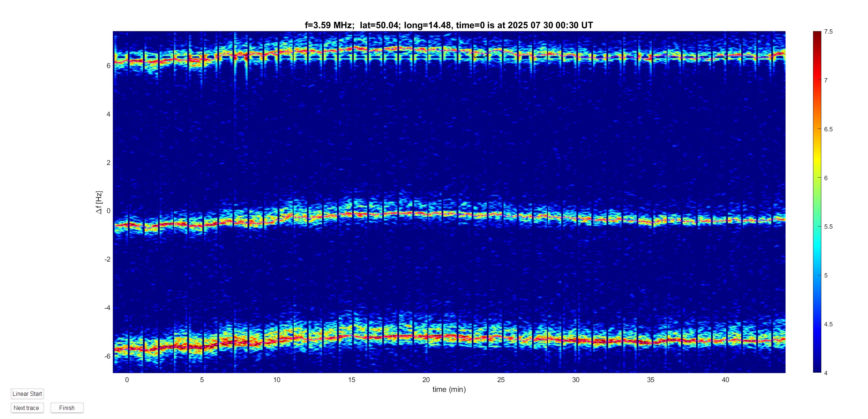Click the dark red top of the colorbar
Image resolution: width=868 pixels, height=419 pixels.
(817, 33)
